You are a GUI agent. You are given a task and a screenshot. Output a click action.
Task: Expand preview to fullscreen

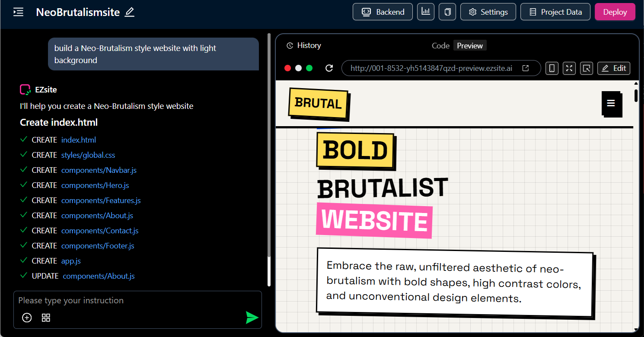569,68
